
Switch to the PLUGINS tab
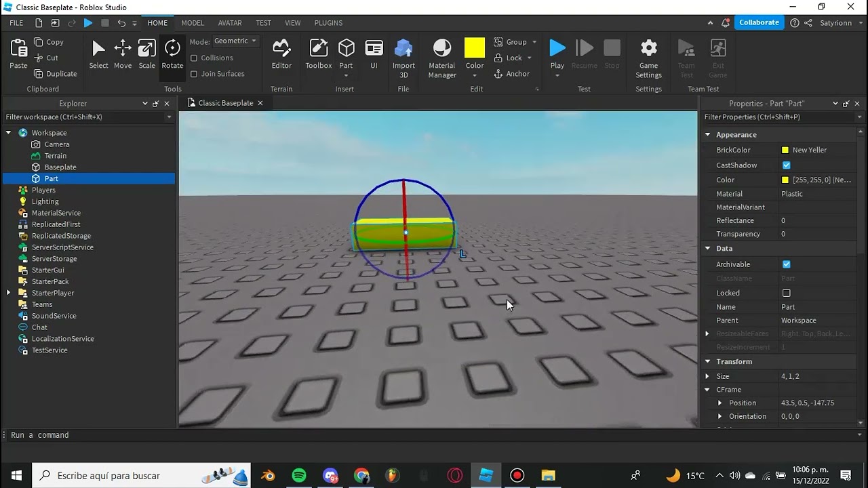pos(328,23)
